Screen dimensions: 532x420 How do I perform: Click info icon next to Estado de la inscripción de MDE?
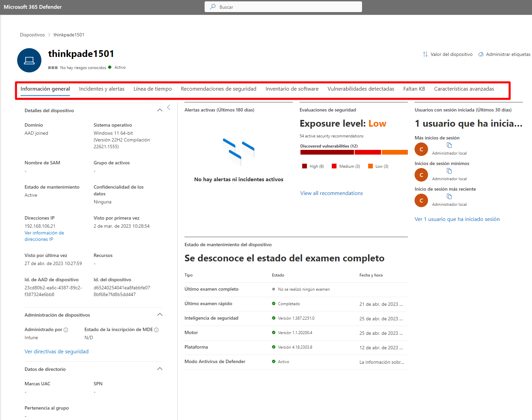156,330
